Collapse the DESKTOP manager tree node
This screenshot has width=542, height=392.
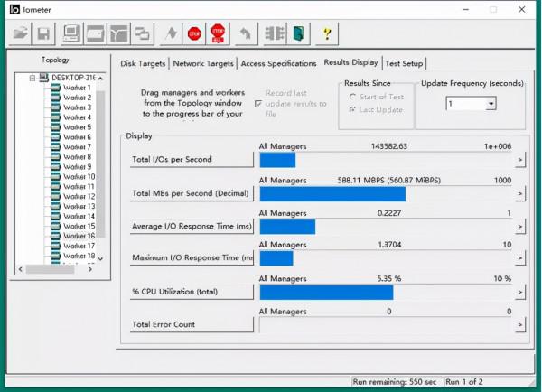(x=33, y=78)
